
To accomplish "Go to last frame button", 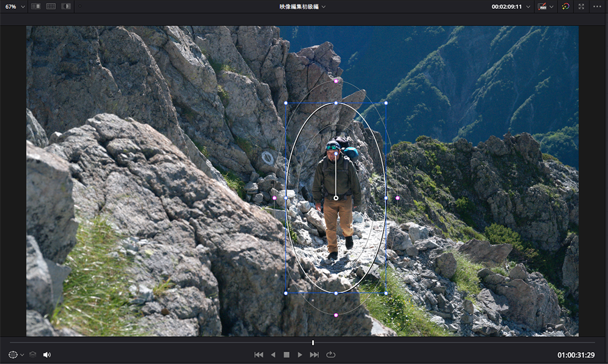I will (314, 354).
